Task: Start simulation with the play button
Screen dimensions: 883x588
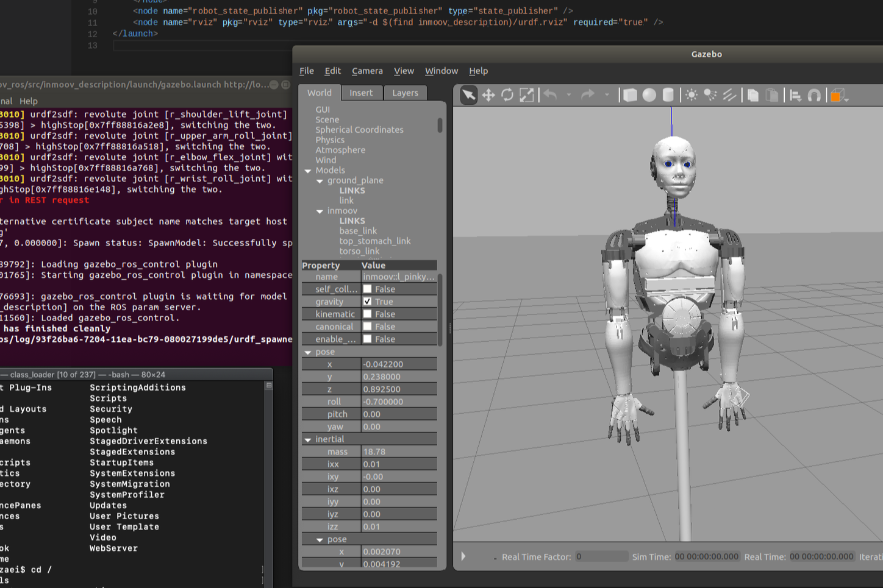Action: pos(463,556)
